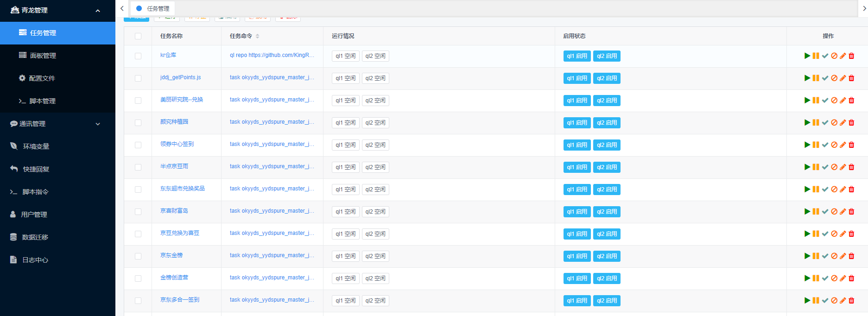Delete the kr仓库 task with trash icon
Viewport: 868px width, 316px height.
[x=851, y=56]
